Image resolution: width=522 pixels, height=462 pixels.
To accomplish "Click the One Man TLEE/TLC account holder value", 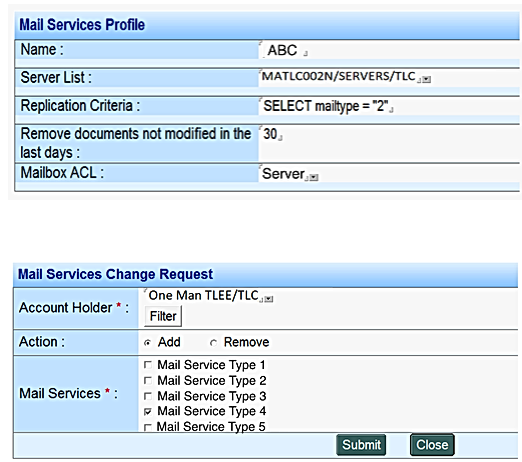I will click(x=203, y=295).
